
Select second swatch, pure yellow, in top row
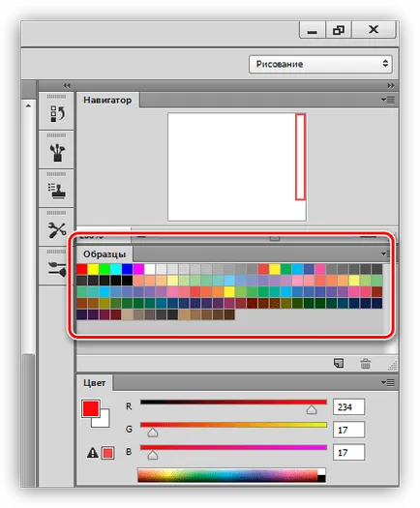tap(93, 269)
